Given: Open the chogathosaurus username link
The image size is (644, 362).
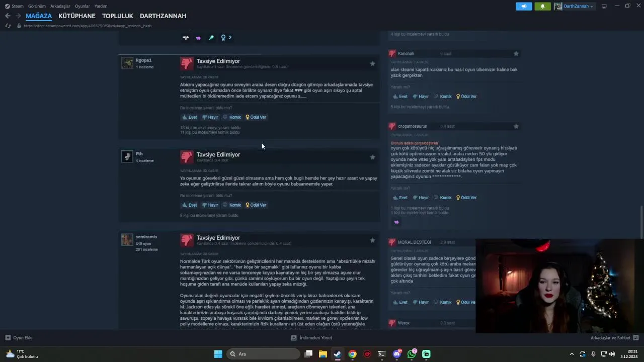Looking at the screenshot, I should coord(413,126).
